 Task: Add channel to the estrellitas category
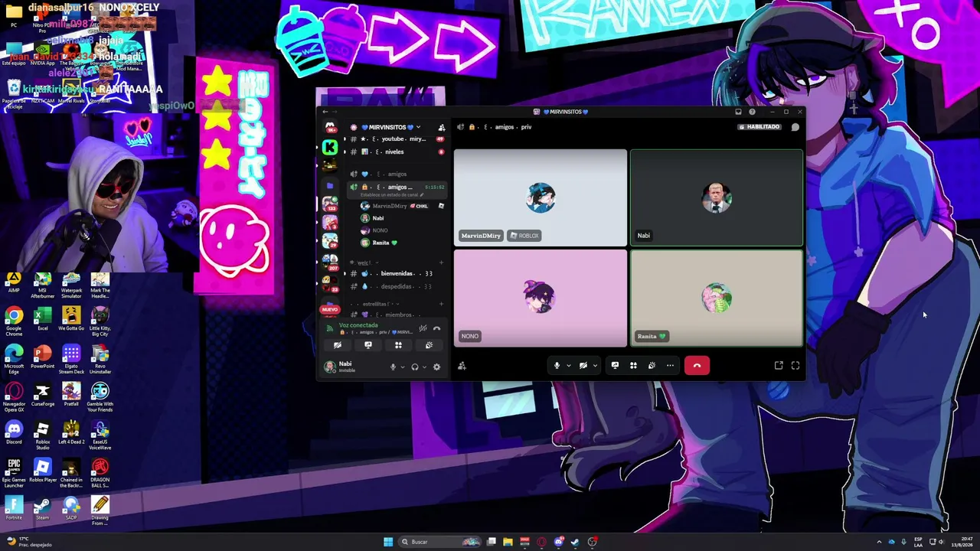point(441,304)
